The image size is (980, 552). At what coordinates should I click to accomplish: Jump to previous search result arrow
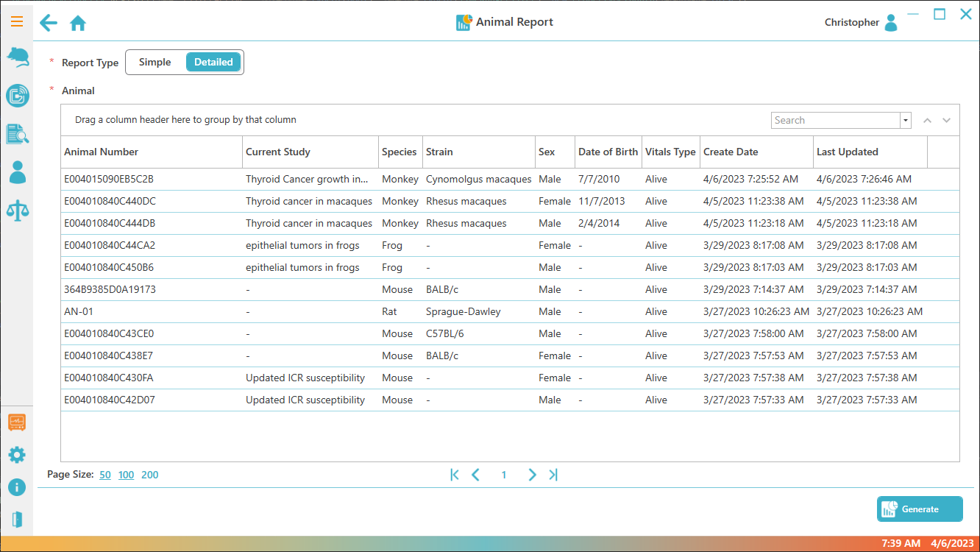coord(928,121)
